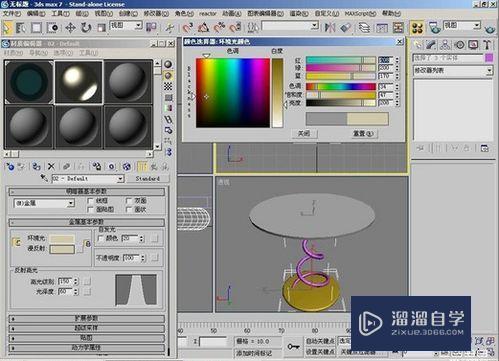Toggle the 3D Snaps magnet icon
Viewport: 499px width, 361px height.
tap(187, 28)
